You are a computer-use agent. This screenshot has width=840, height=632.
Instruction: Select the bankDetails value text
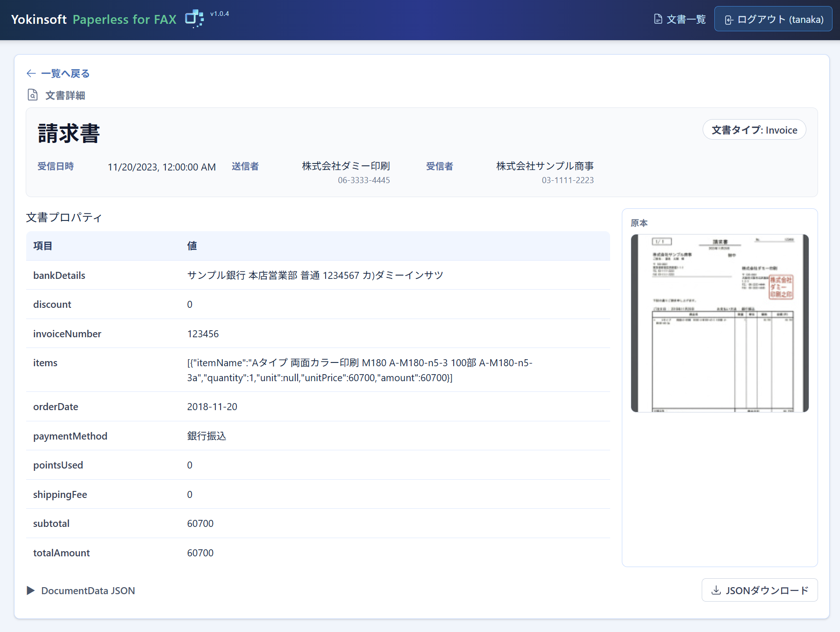tap(315, 275)
